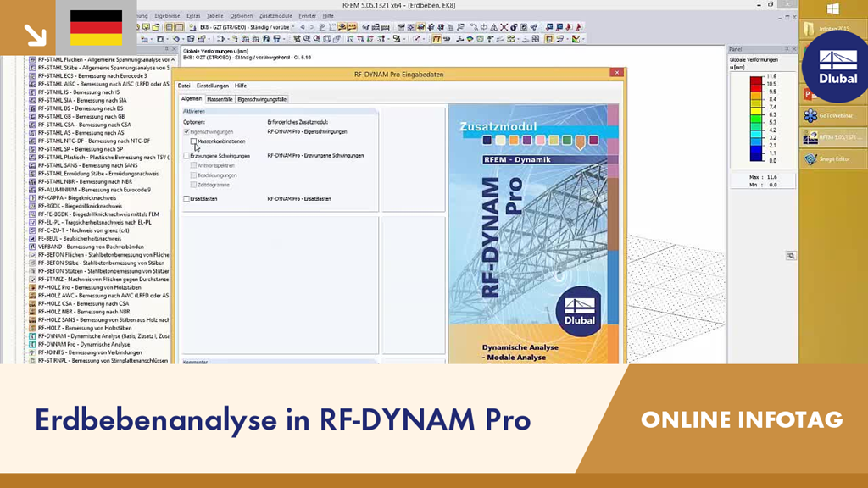This screenshot has height=488, width=868.
Task: Toggle Eigenschwingungen checkbox
Action: click(x=186, y=131)
